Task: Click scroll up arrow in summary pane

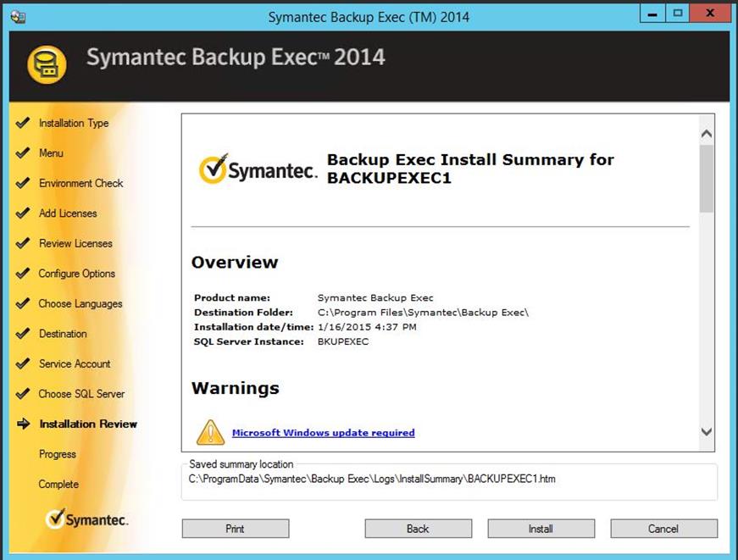Action: [706, 134]
